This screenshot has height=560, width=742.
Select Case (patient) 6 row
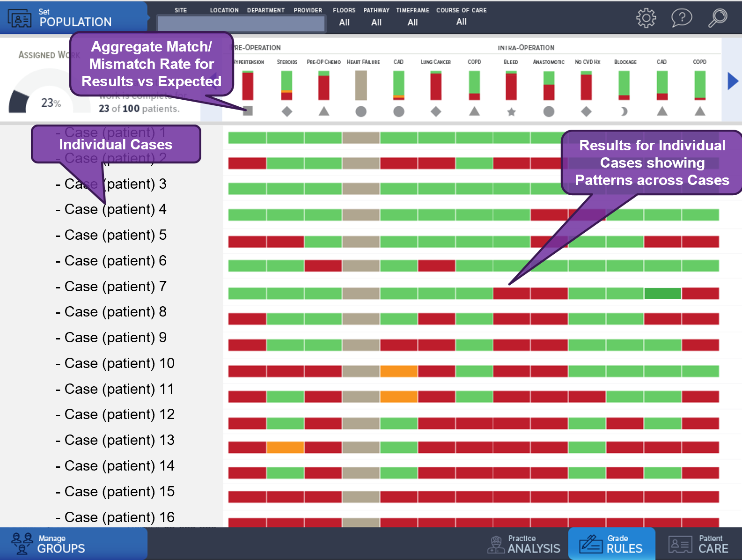(x=111, y=261)
